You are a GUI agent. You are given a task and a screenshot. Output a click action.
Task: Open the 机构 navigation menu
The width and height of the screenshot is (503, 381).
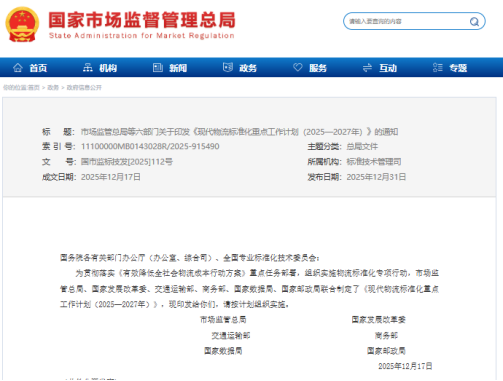tap(108, 68)
